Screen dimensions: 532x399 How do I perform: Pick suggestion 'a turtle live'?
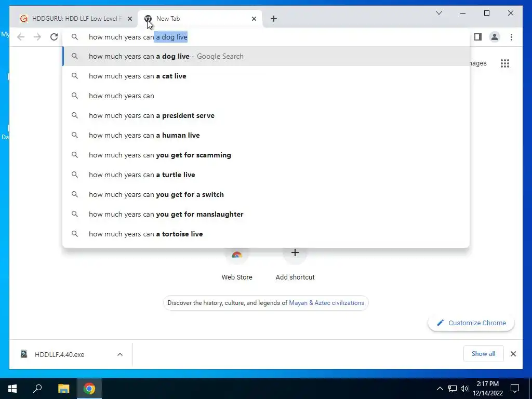point(266,175)
